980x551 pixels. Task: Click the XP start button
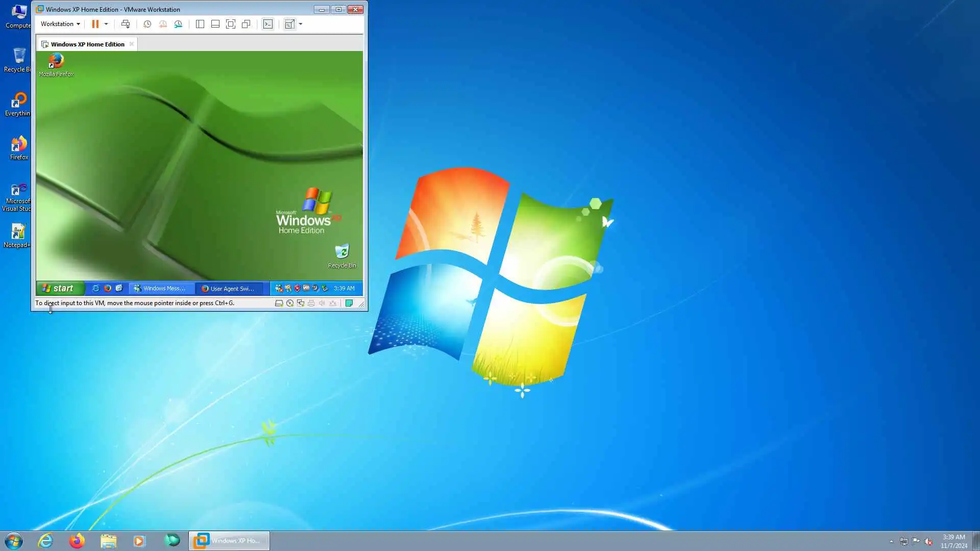tap(58, 288)
